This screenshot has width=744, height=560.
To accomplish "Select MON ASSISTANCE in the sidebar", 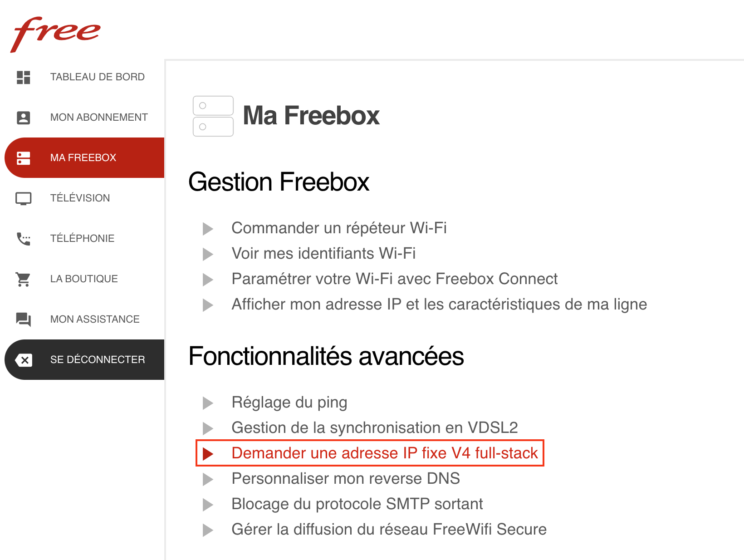I will (x=95, y=319).
